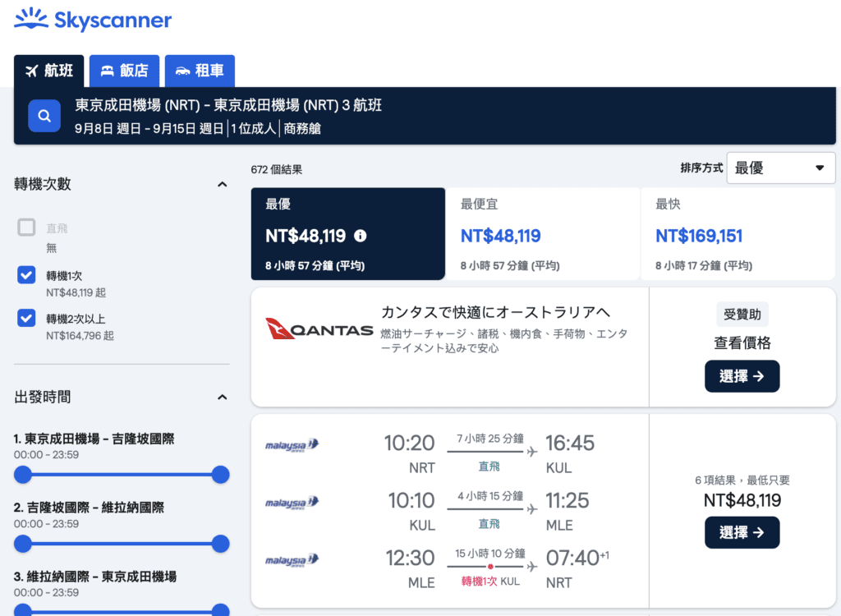Select the 最優 best results tab
The height and width of the screenshot is (616, 841).
(x=348, y=233)
